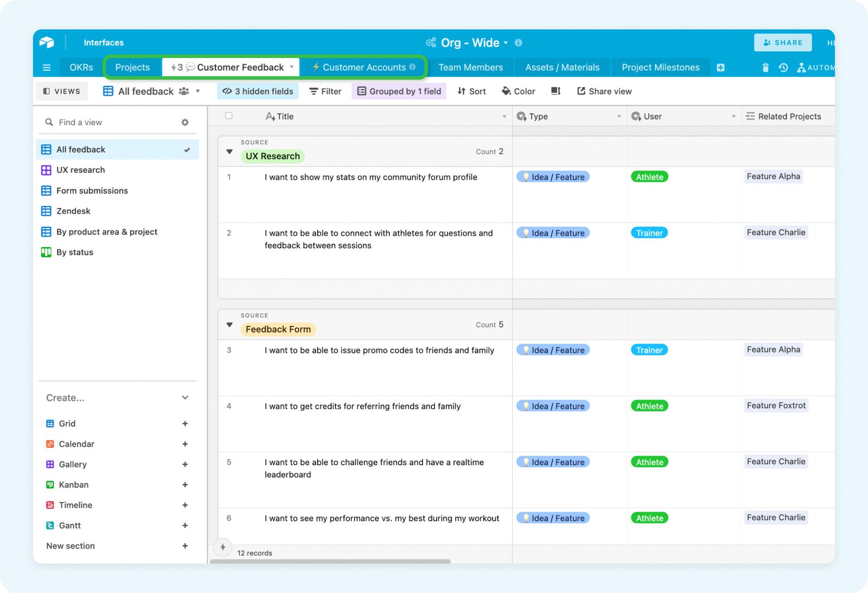Open the hamburger tables menu
868x593 pixels.
(47, 68)
